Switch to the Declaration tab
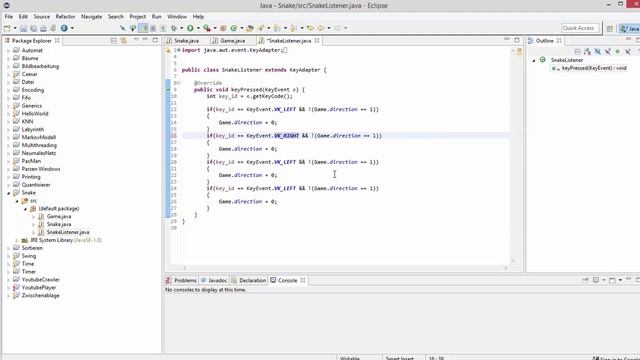Viewport: 640px width, 360px height. [x=249, y=280]
